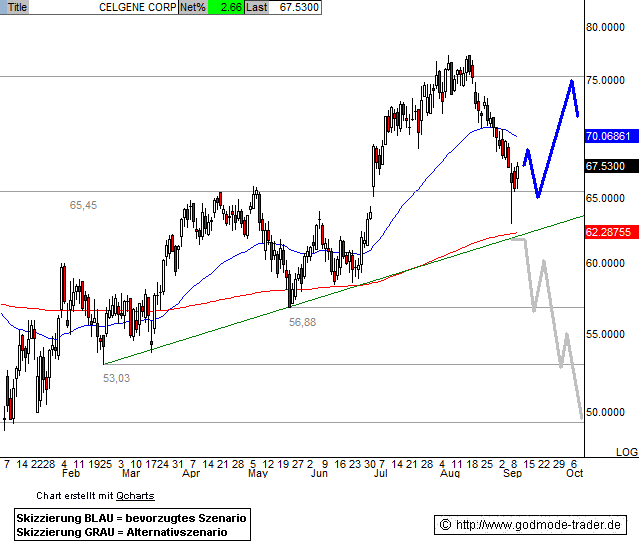Viewport: 639px width, 554px height.
Task: Click the Qcharts link below the chart
Action: (136, 495)
